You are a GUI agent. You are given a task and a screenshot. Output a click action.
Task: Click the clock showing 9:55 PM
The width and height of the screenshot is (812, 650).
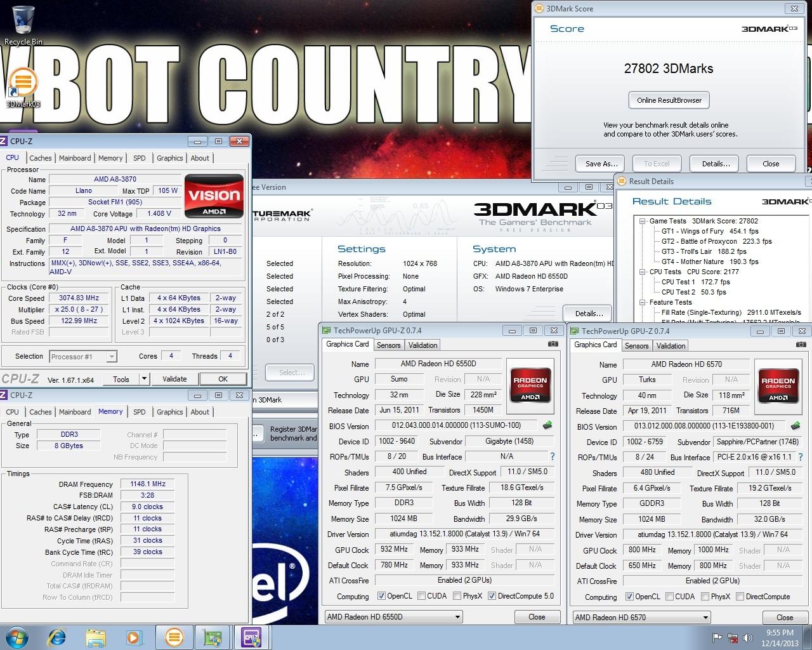tap(780, 633)
